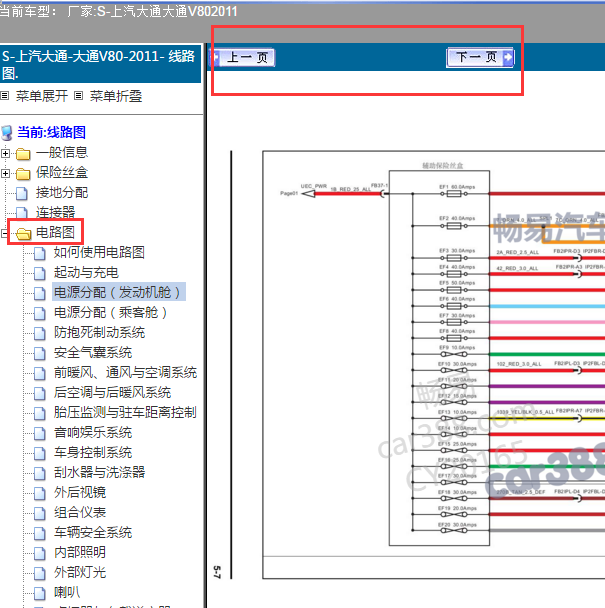Click the 当前:线路图 root node

point(51,132)
